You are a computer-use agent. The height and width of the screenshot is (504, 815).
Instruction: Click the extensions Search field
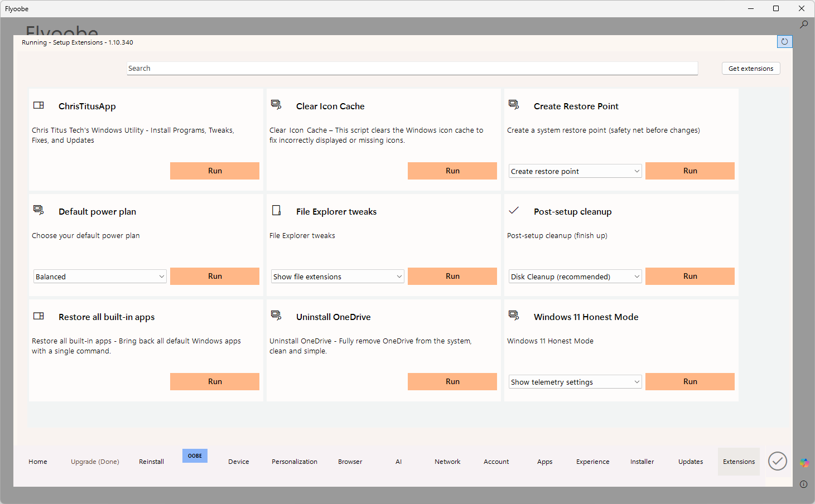click(412, 68)
